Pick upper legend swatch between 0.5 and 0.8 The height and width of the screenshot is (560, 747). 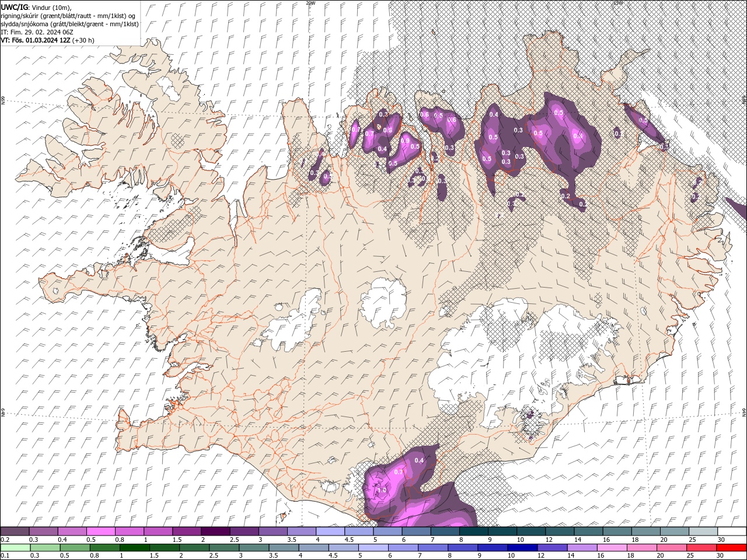100,531
